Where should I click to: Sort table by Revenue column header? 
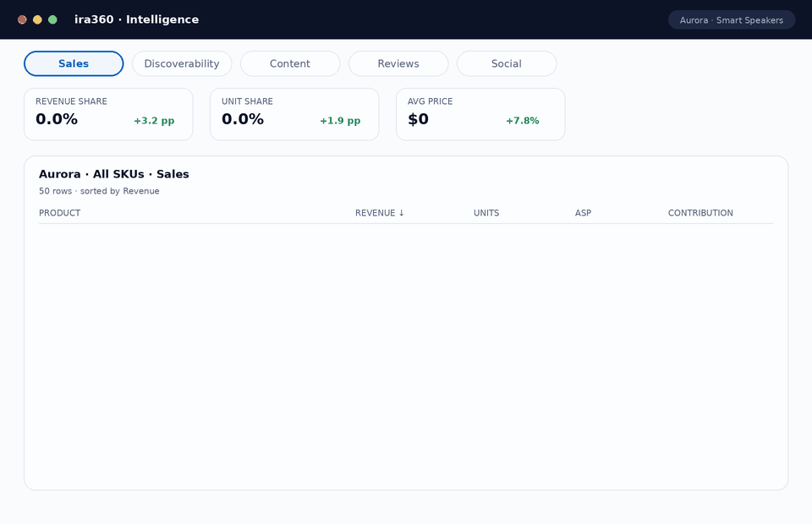(x=380, y=213)
